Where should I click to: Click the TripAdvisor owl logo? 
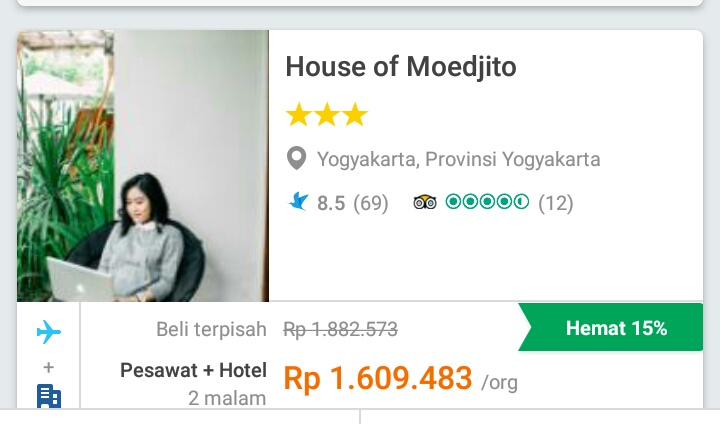pyautogui.click(x=425, y=203)
